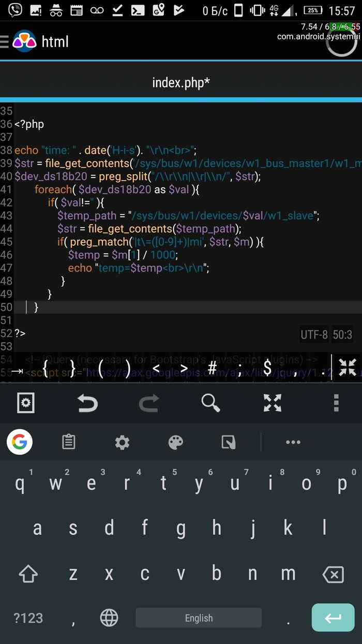Screen dimensions: 362x644
Task: Open the hamburger navigation drawer
Action: pos(5,41)
